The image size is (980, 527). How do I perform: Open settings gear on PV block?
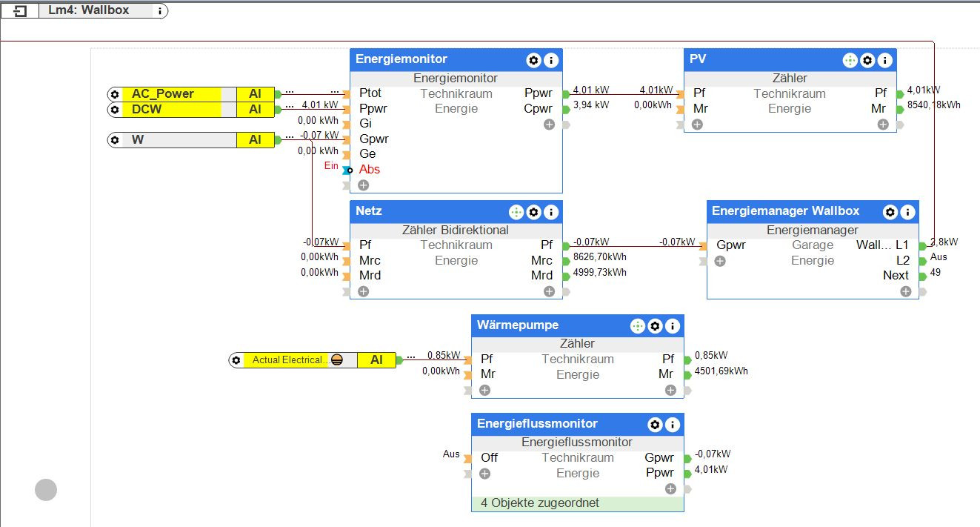[867, 60]
